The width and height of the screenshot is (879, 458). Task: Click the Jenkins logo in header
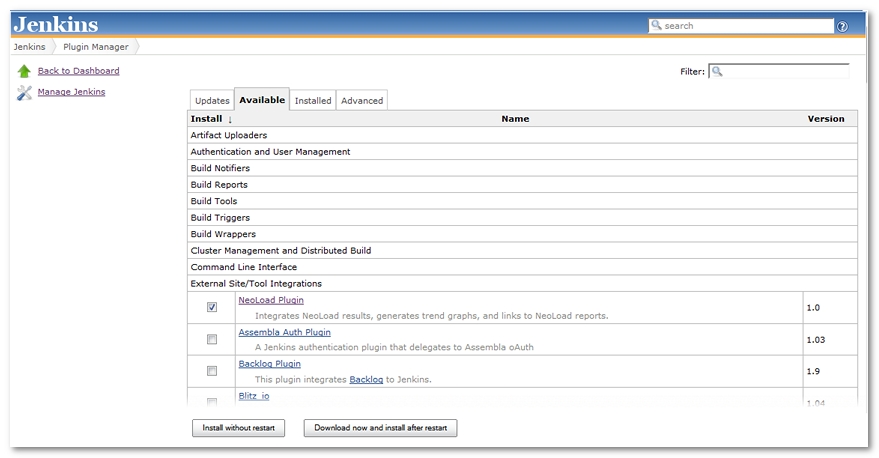point(55,25)
